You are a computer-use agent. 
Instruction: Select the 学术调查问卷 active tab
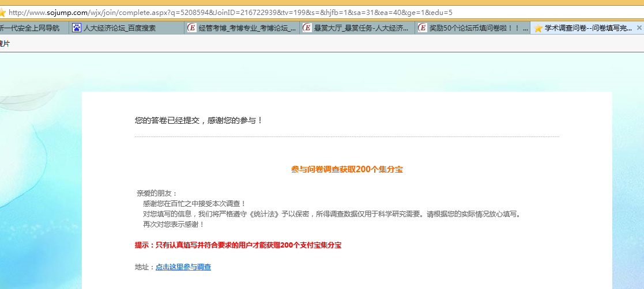click(x=587, y=28)
